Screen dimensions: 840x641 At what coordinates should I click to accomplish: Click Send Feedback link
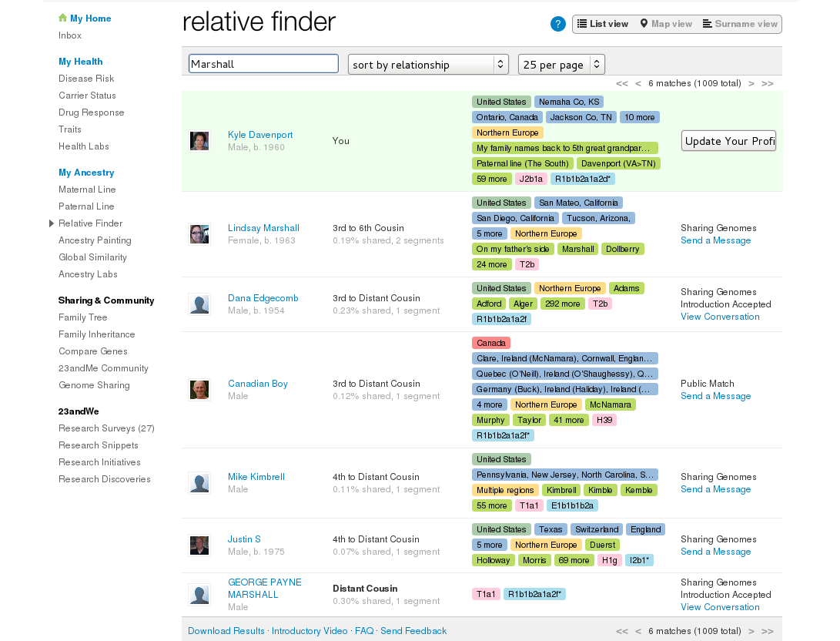pos(413,631)
